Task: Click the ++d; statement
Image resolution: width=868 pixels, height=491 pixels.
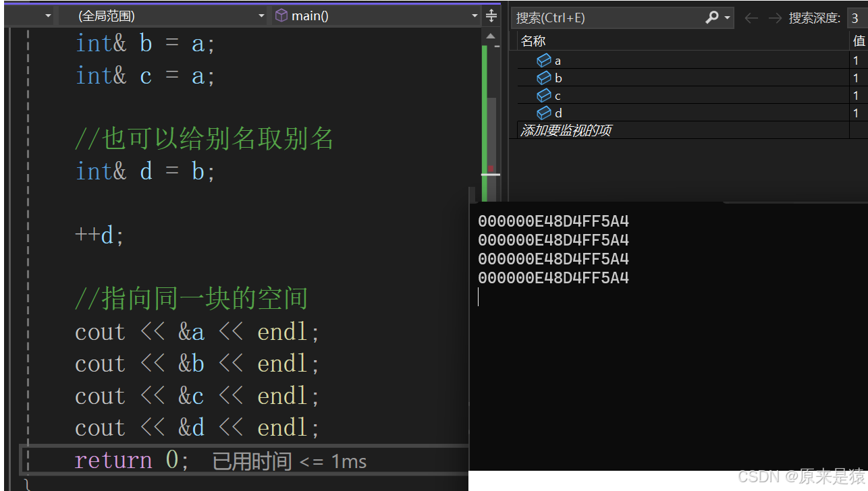Action: click(100, 236)
